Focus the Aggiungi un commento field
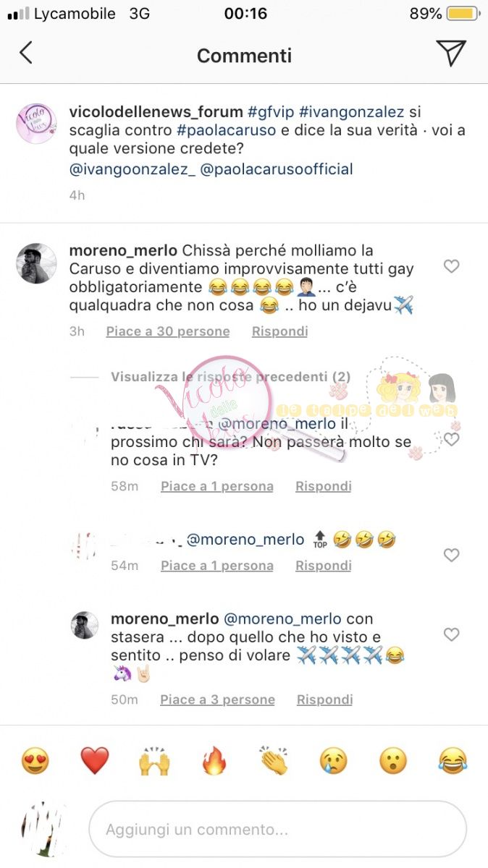This screenshot has height=868, width=488. click(x=277, y=829)
